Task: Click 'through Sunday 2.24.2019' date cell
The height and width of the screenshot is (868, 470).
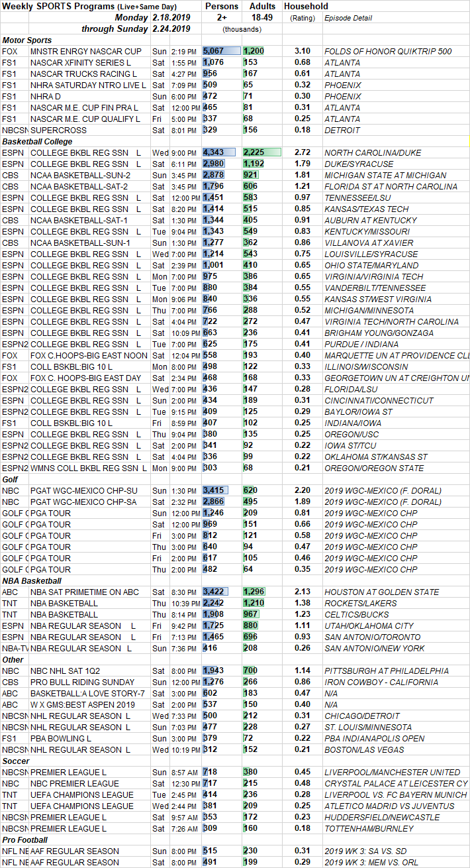Action: [136, 28]
